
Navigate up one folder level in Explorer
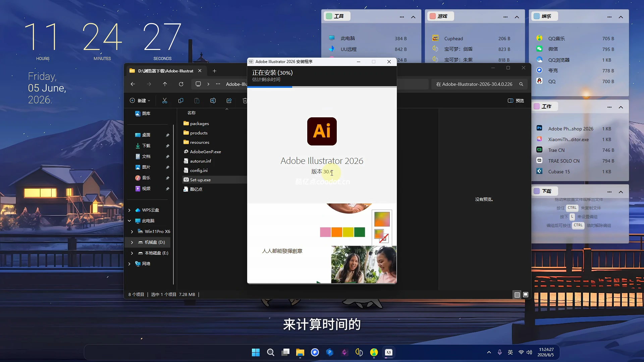[x=165, y=84]
